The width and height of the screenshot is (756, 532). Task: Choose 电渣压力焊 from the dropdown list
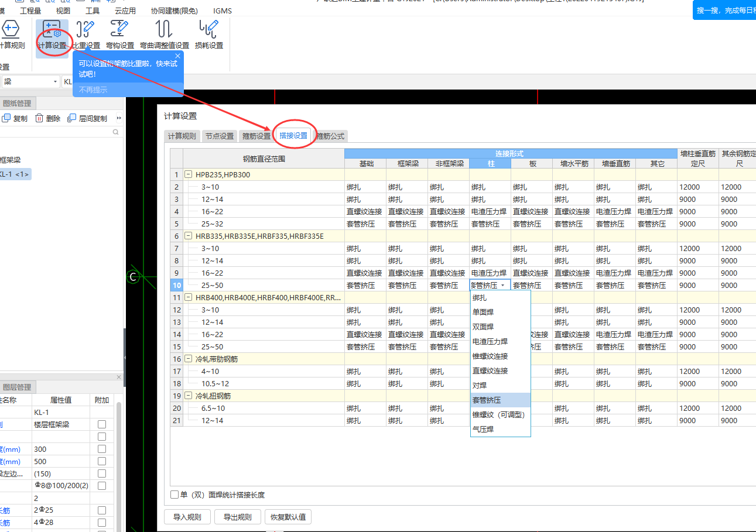[x=500, y=341]
